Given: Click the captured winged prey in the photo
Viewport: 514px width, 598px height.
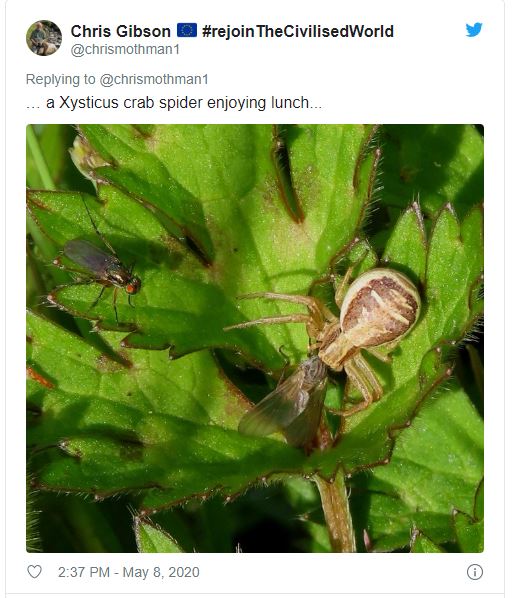Looking at the screenshot, I should point(286,402).
